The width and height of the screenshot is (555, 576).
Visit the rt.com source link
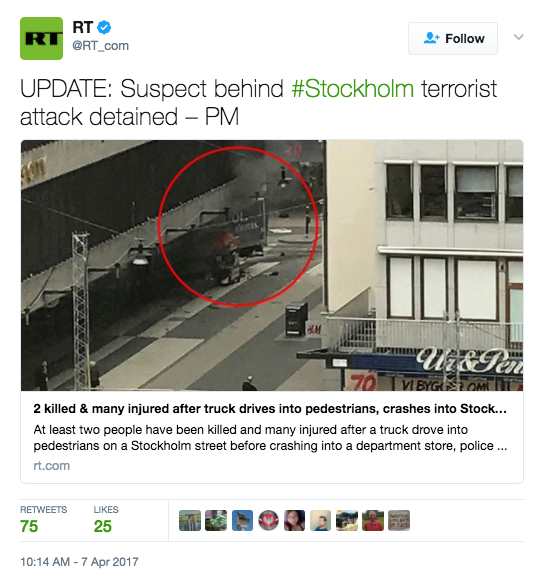(x=51, y=465)
